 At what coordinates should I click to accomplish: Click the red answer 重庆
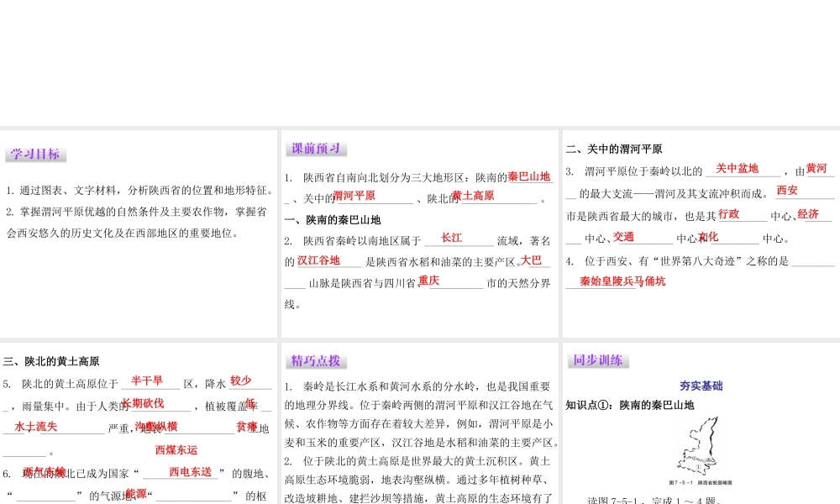tap(428, 280)
